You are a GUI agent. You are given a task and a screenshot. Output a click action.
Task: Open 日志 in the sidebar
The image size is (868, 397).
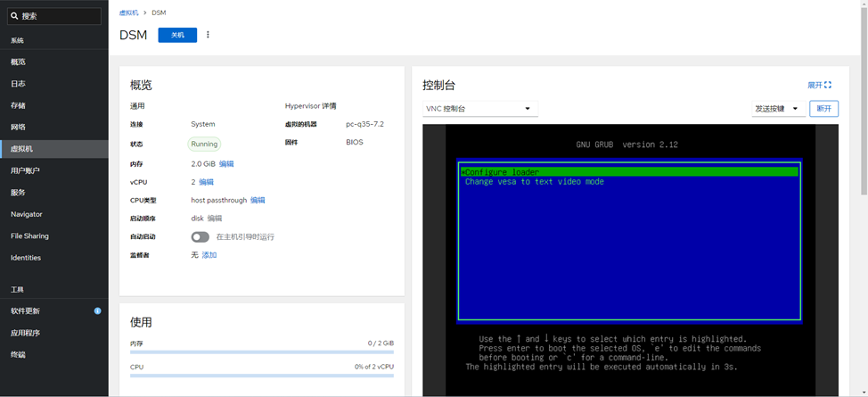(54, 84)
